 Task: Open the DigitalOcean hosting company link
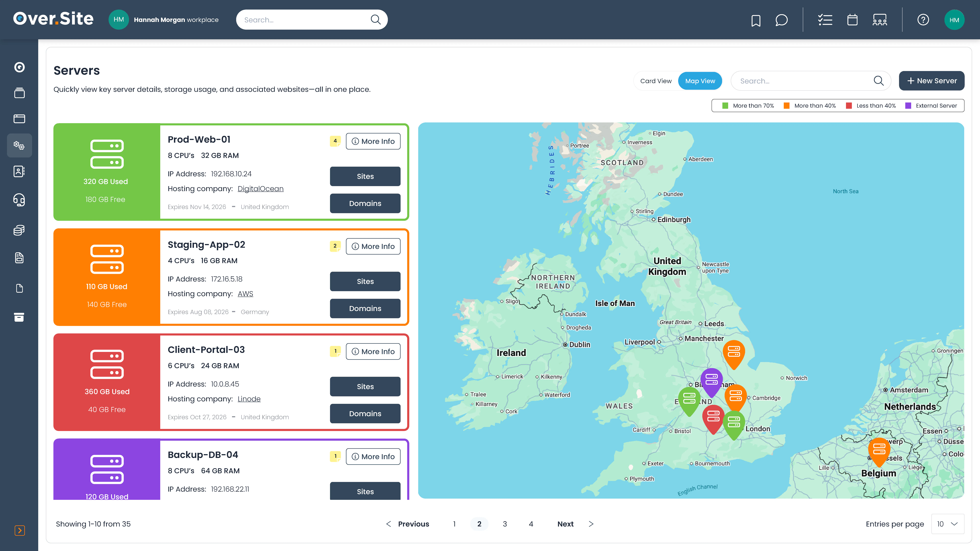[261, 189]
